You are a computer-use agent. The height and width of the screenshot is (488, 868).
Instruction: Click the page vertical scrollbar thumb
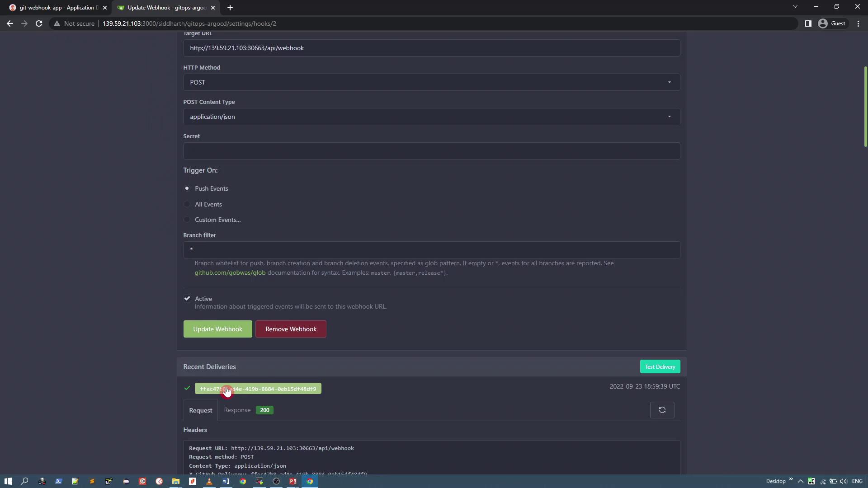tap(865, 106)
